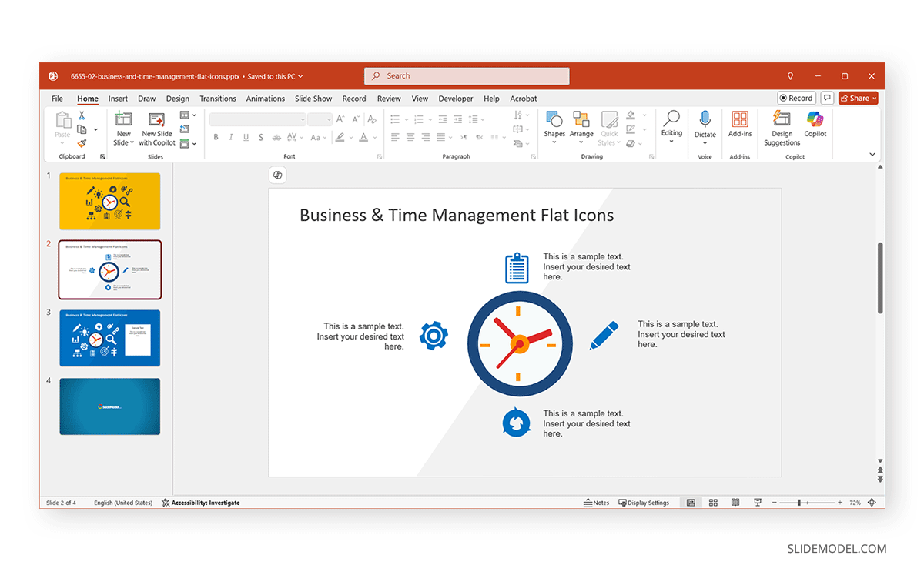924x572 pixels.
Task: Launch Copilot from the ribbon
Action: point(815,124)
